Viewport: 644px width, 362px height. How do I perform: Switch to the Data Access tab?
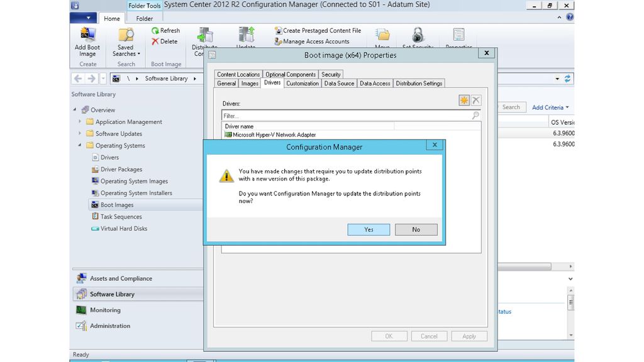[375, 84]
